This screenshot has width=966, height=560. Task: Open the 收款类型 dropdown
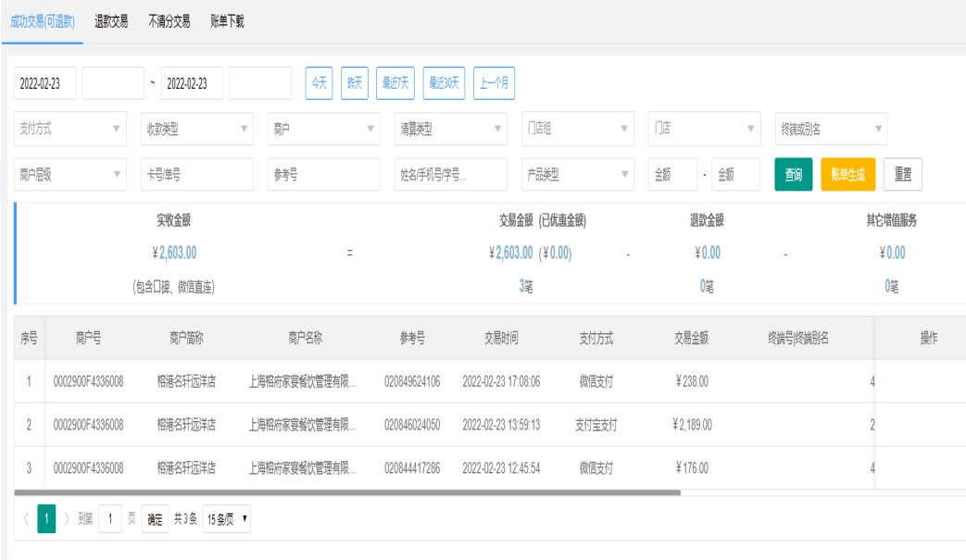pyautogui.click(x=196, y=129)
